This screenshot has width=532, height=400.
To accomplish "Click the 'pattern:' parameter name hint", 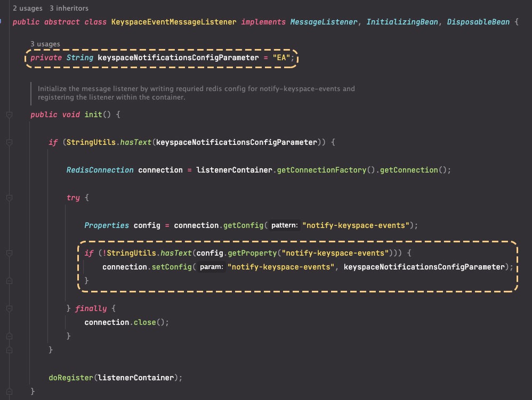I will pos(284,225).
